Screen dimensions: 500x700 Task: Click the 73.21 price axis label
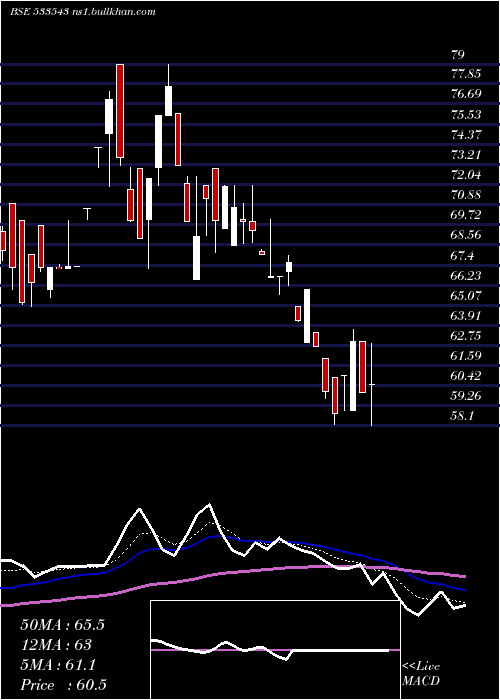(466, 155)
